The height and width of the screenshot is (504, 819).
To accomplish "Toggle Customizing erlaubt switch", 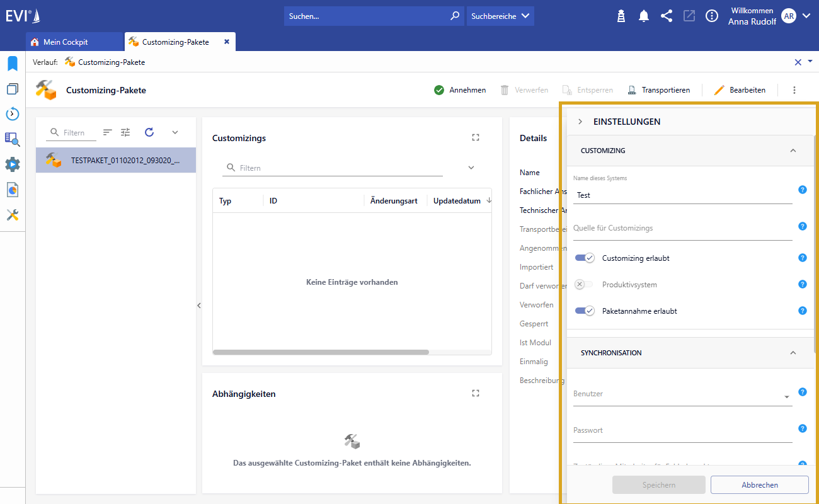I will point(585,258).
